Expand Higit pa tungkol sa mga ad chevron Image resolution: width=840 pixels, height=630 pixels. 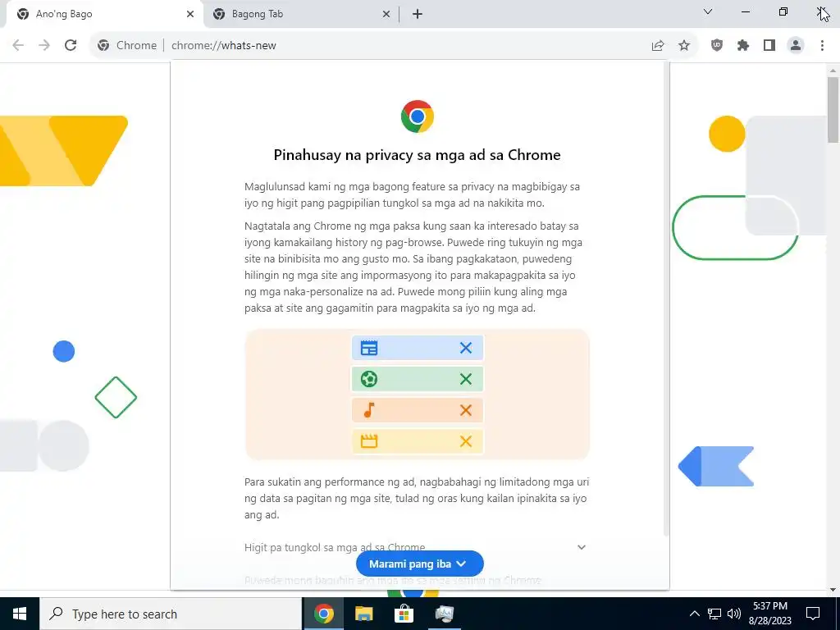click(x=582, y=547)
